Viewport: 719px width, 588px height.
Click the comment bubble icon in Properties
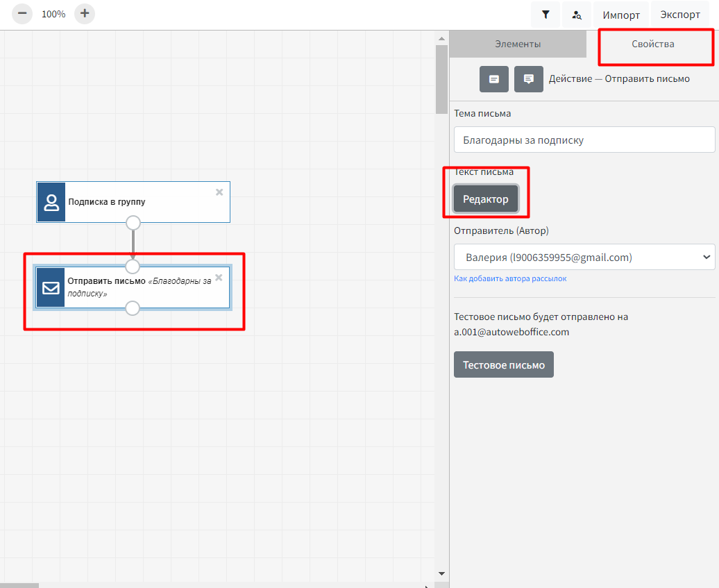tap(529, 79)
